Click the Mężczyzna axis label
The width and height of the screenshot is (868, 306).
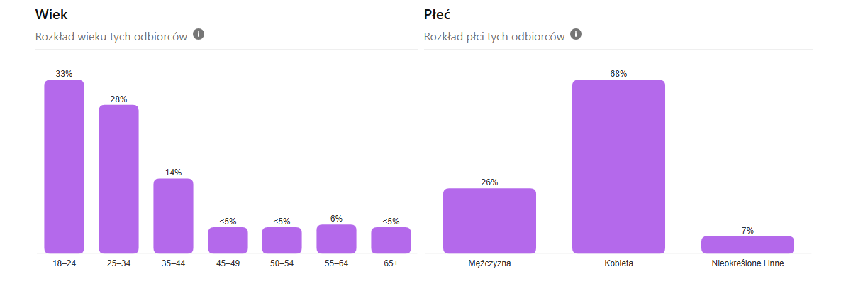pos(489,263)
